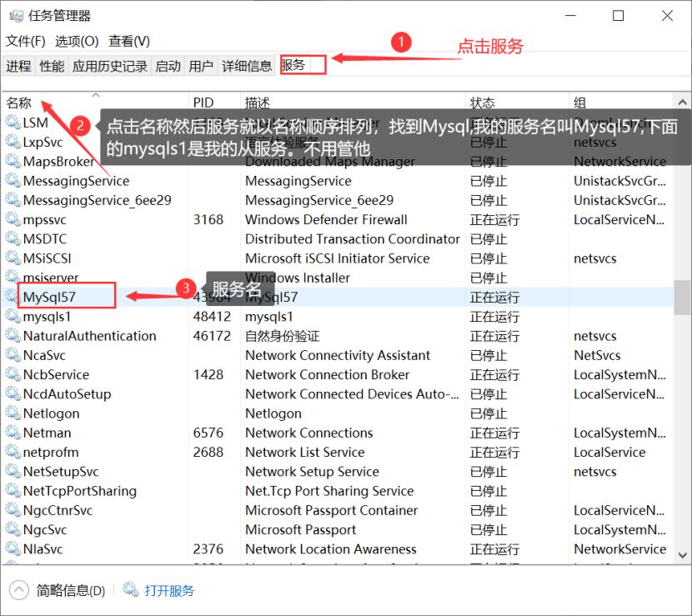This screenshot has height=616, width=692.
Task: Switch to the 性能 tab
Action: [x=52, y=66]
